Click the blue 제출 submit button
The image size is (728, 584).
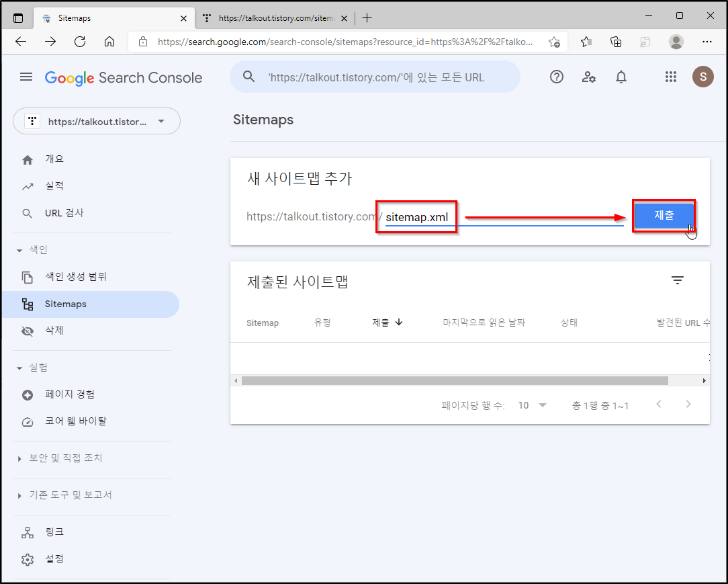tap(664, 215)
